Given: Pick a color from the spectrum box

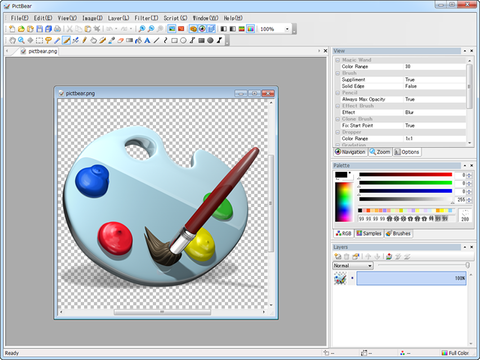Looking at the screenshot, I should (x=344, y=202).
